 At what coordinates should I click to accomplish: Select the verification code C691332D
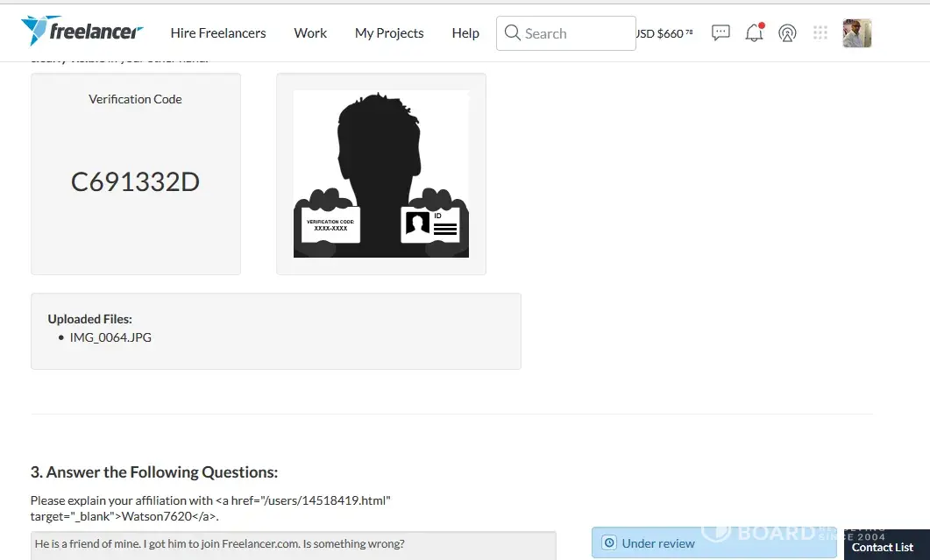pyautogui.click(x=135, y=182)
